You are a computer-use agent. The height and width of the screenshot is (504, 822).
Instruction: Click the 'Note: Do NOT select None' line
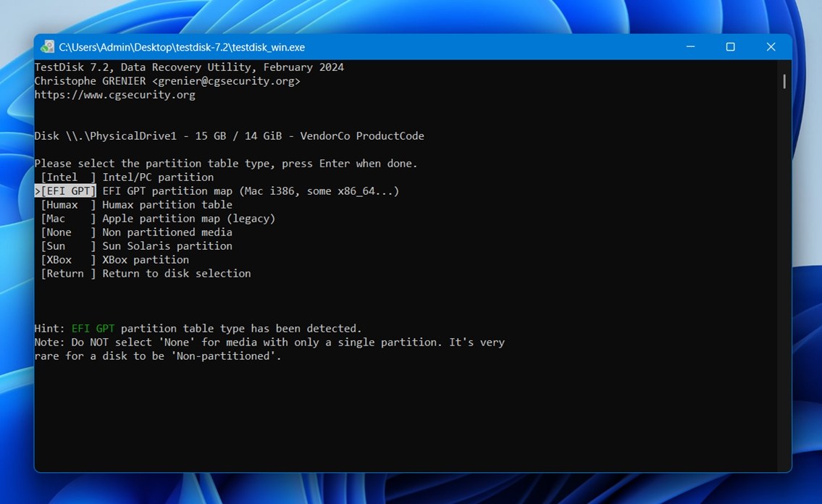[269, 342]
